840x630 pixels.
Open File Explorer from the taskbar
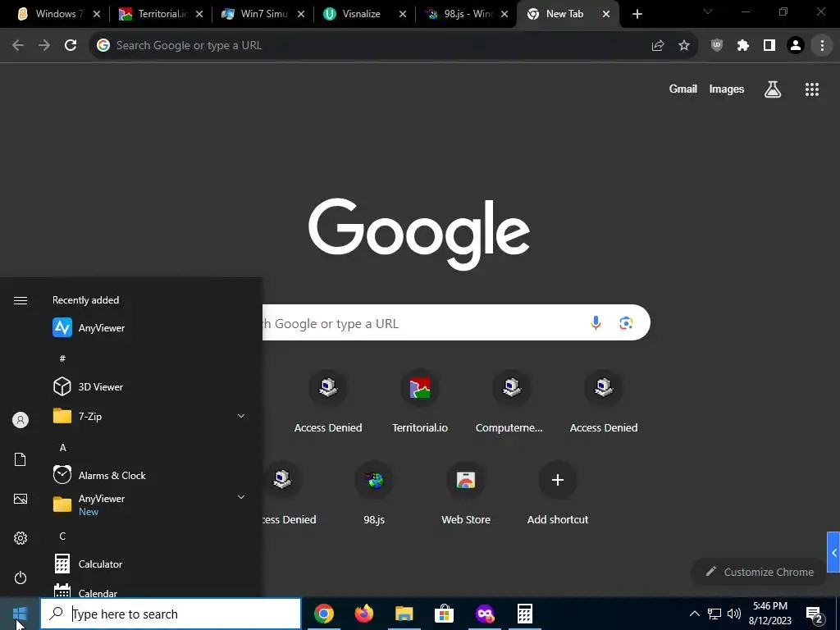click(x=404, y=614)
